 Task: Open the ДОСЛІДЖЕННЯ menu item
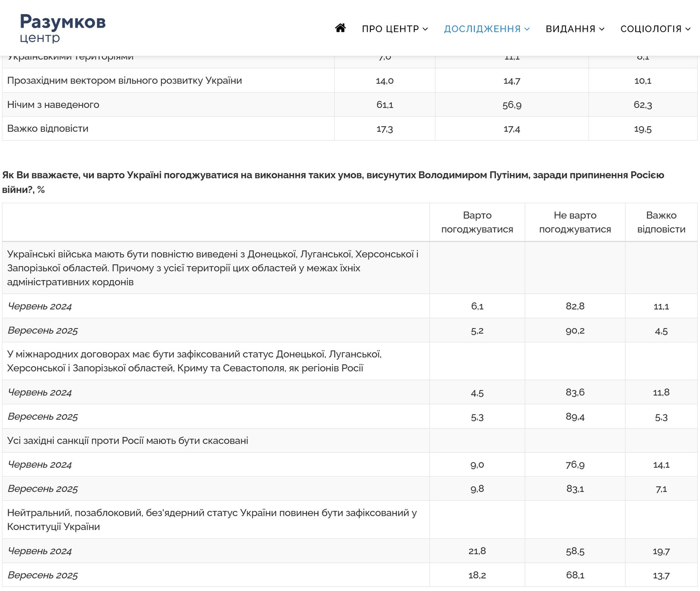pos(482,29)
